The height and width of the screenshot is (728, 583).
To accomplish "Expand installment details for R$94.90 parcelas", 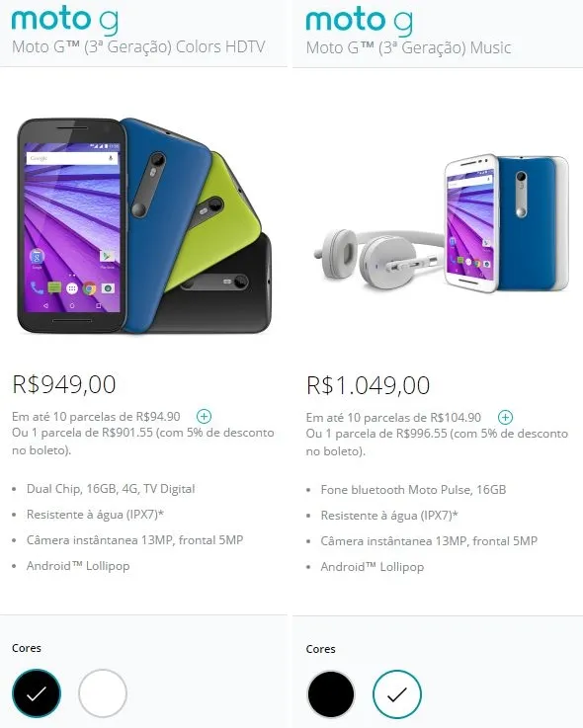I will pyautogui.click(x=204, y=416).
